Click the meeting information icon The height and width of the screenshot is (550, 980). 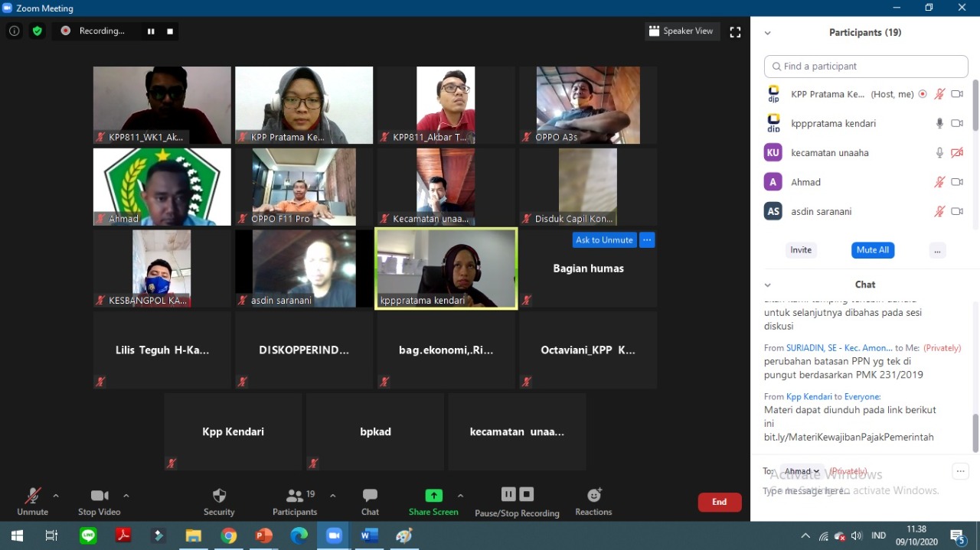tap(14, 31)
